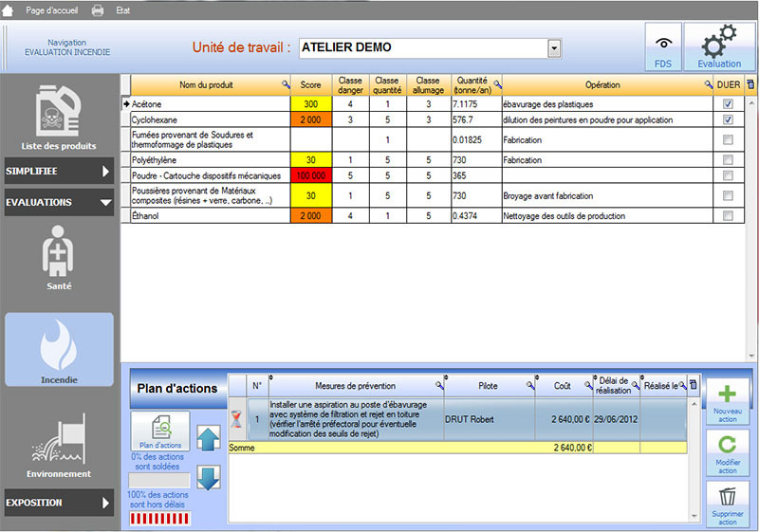Expand the EXPOSITION sidebar section

[x=59, y=503]
